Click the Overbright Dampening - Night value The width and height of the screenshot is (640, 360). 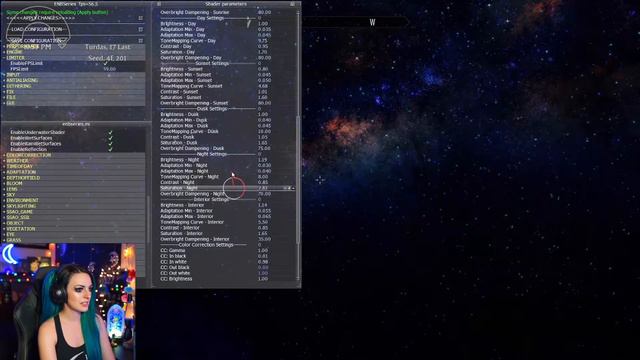pyautogui.click(x=264, y=194)
